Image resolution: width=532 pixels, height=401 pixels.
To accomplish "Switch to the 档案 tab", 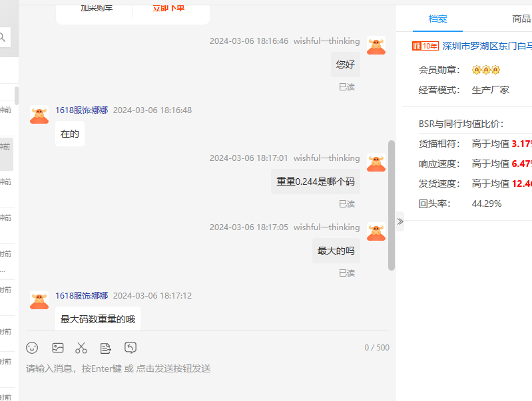I will (437, 19).
